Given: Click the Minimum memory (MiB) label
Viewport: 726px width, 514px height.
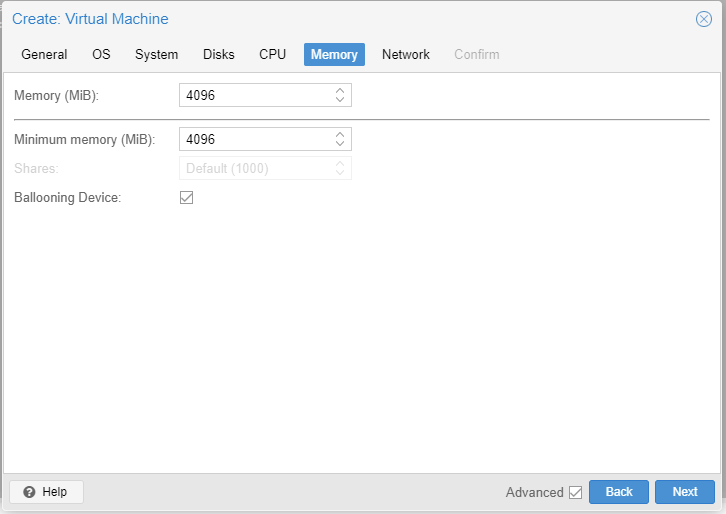Looking at the screenshot, I should click(85, 139).
